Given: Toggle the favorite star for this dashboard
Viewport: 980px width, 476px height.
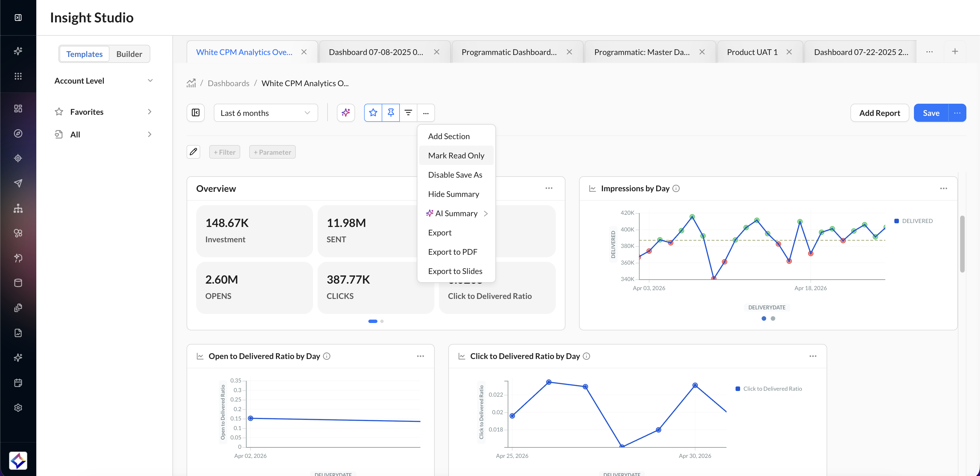Looking at the screenshot, I should (373, 113).
